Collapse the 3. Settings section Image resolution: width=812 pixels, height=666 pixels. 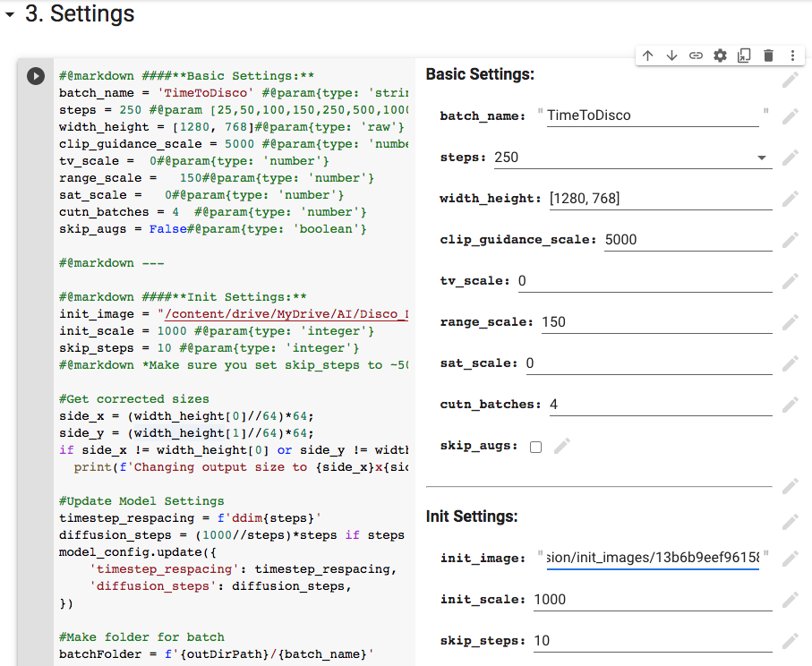tap(10, 15)
